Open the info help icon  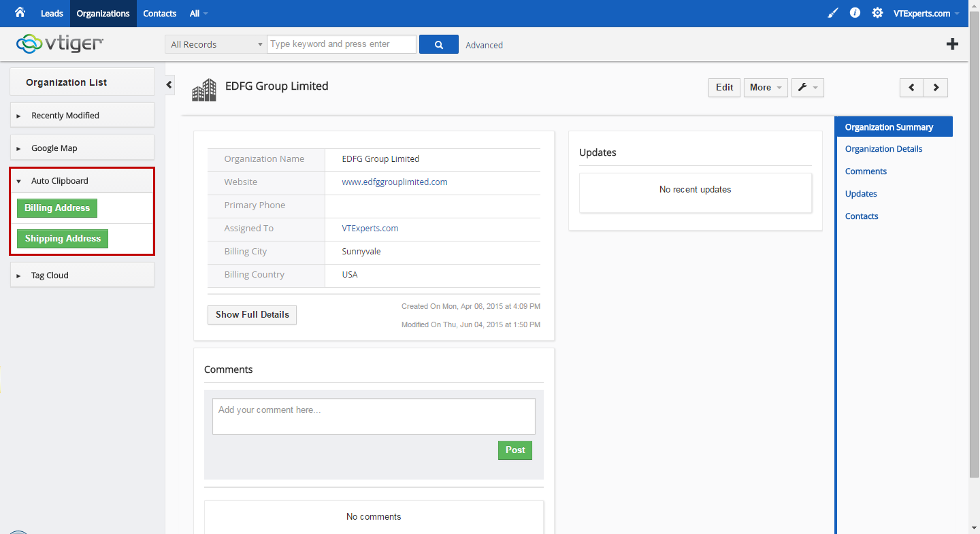click(x=855, y=13)
